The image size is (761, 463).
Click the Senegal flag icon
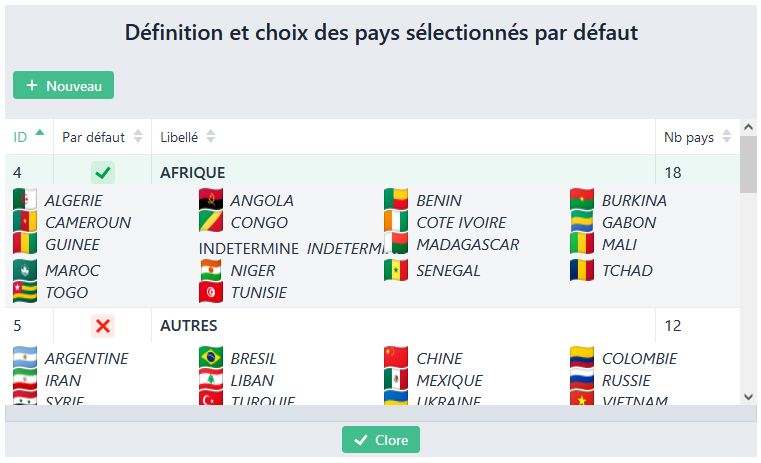point(396,270)
